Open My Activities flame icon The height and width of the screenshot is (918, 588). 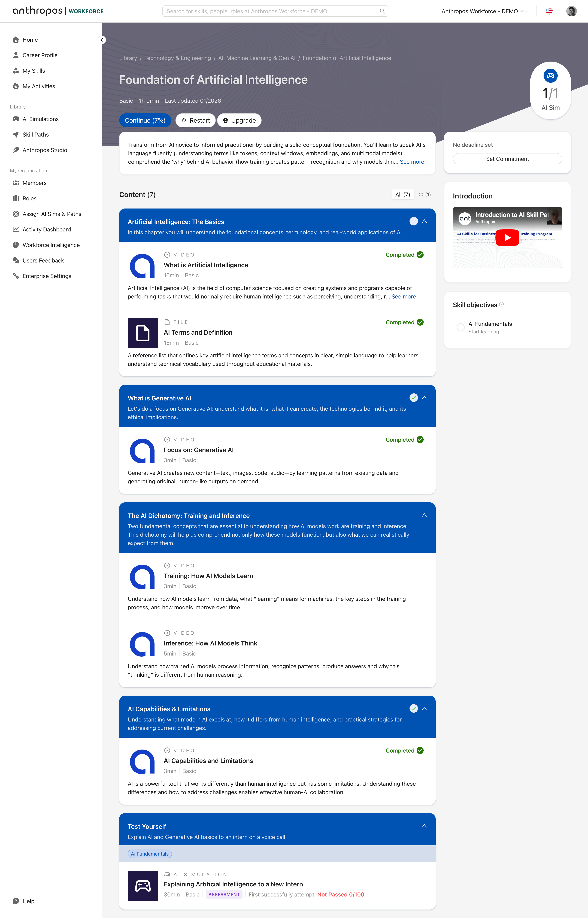pos(16,86)
